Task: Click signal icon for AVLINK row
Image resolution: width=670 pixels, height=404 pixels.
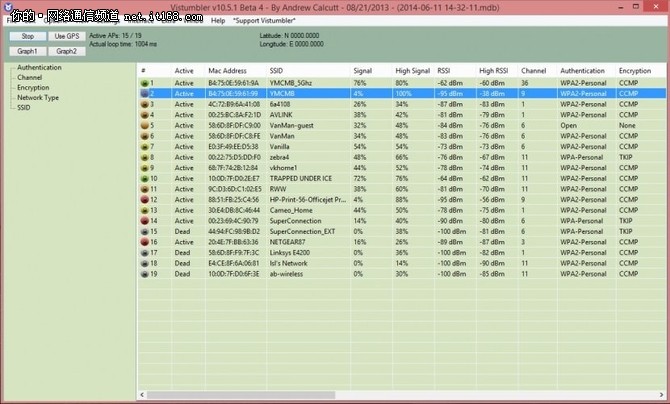Action: 144,115
